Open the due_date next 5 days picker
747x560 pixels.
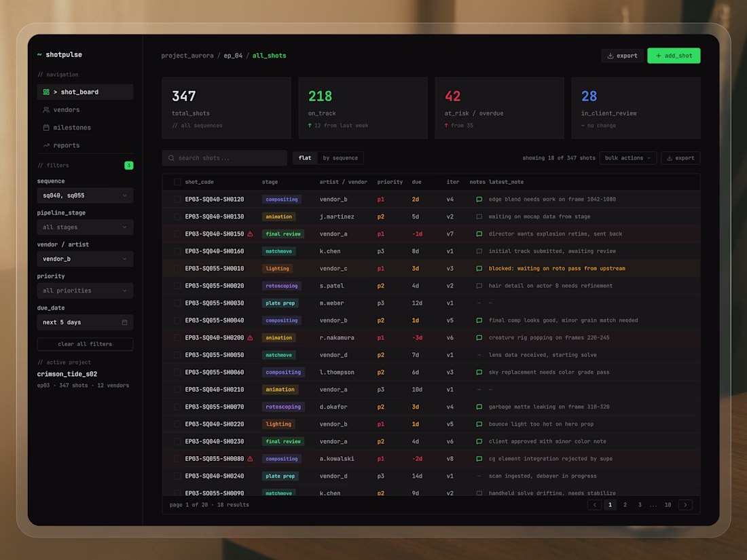click(85, 322)
